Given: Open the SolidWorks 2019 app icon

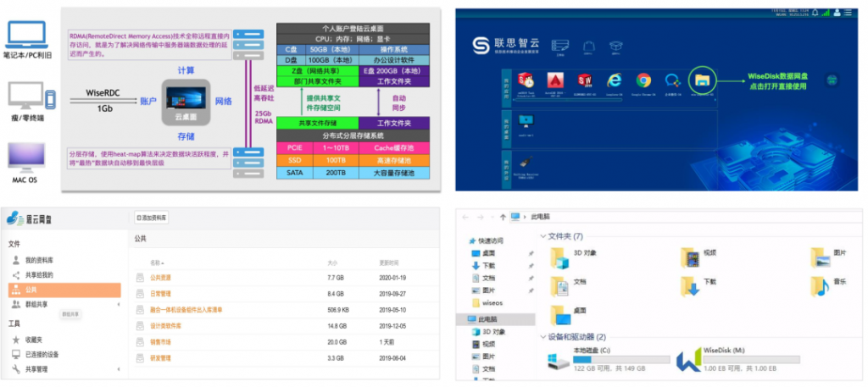Looking at the screenshot, I should click(585, 81).
